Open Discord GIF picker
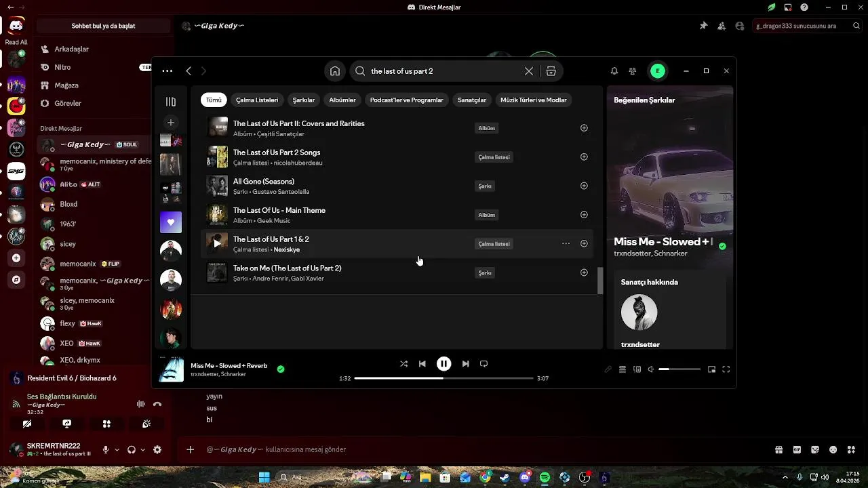Screen dimensions: 868x488 797,449
